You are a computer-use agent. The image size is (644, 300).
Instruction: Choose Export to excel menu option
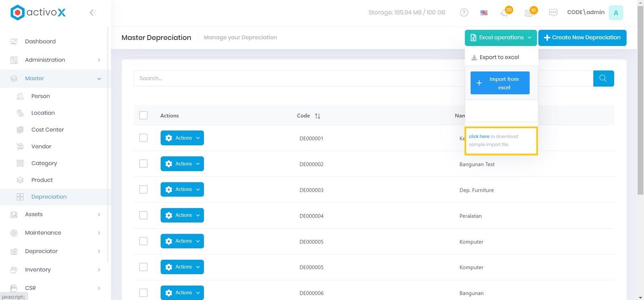tap(499, 57)
